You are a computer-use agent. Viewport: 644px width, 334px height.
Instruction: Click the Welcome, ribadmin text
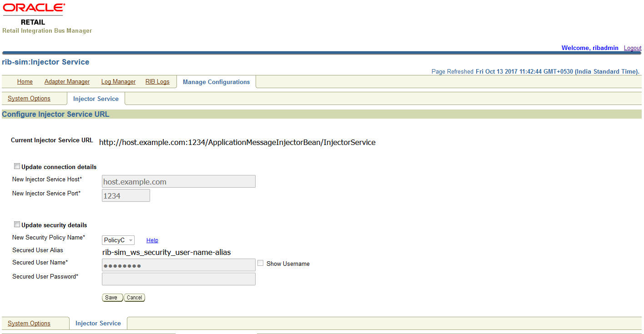(590, 48)
